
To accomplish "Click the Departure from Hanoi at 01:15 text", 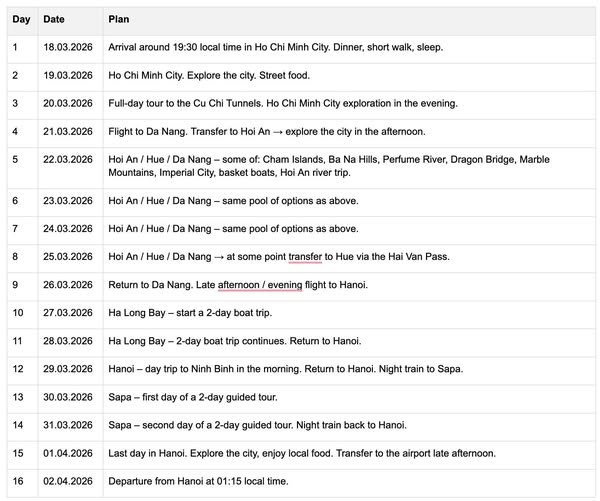I will point(198,481).
